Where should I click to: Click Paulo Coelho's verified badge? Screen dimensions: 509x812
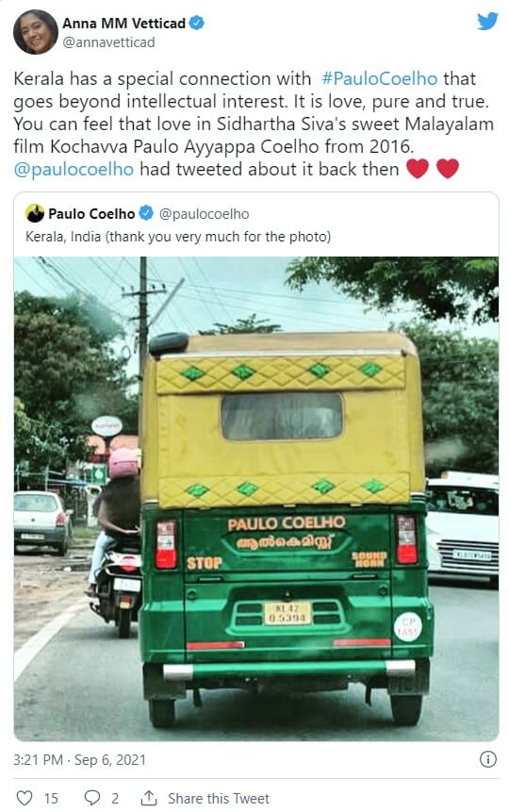click(x=146, y=213)
